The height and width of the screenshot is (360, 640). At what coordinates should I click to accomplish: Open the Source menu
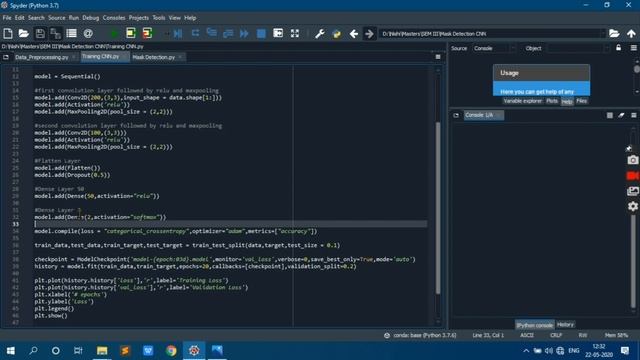point(57,18)
